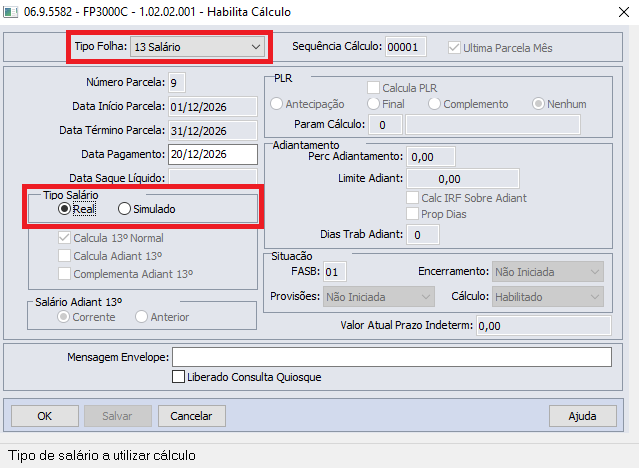Toggle the Prop Dias checkbox
This screenshot has height=468, width=639.
(412, 214)
